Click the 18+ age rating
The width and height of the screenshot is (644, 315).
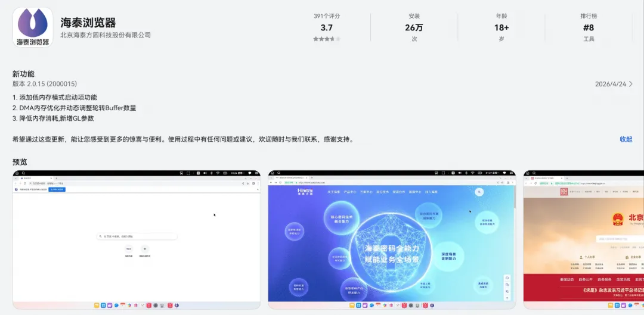coord(501,27)
